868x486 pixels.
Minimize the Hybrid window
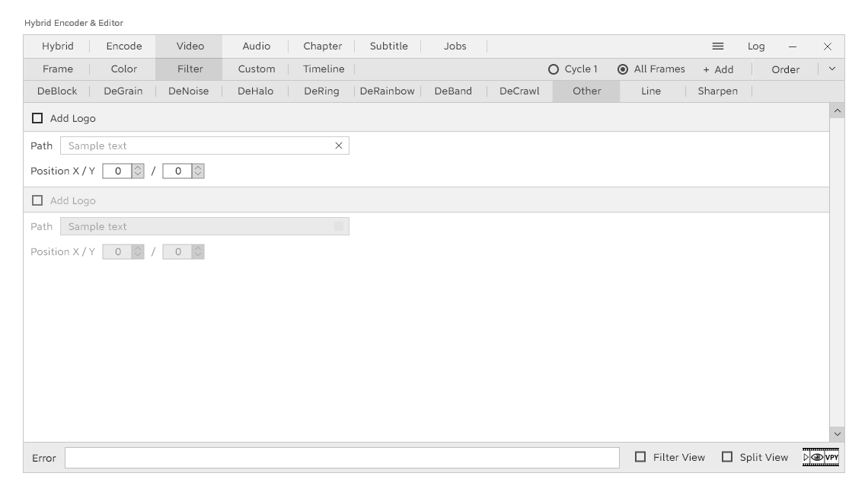793,46
